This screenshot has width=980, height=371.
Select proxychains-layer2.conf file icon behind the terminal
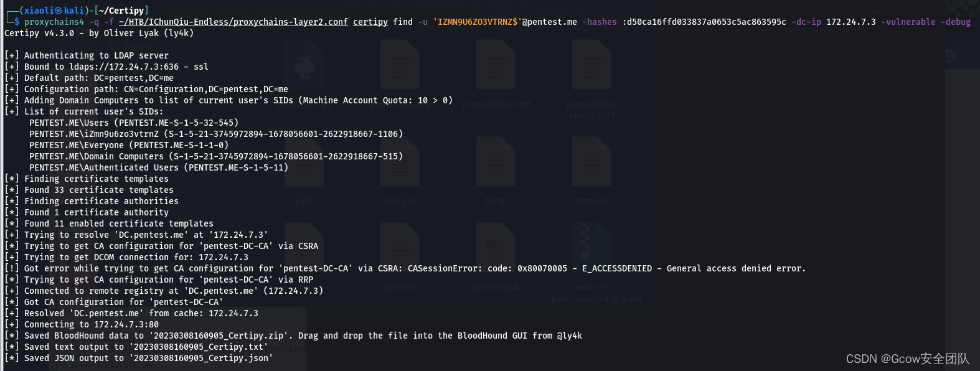click(x=591, y=65)
